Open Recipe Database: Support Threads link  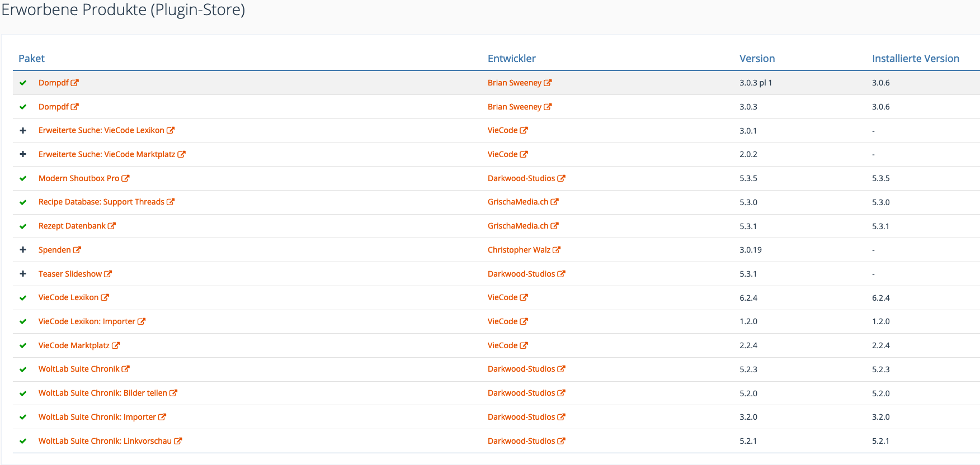click(x=101, y=202)
